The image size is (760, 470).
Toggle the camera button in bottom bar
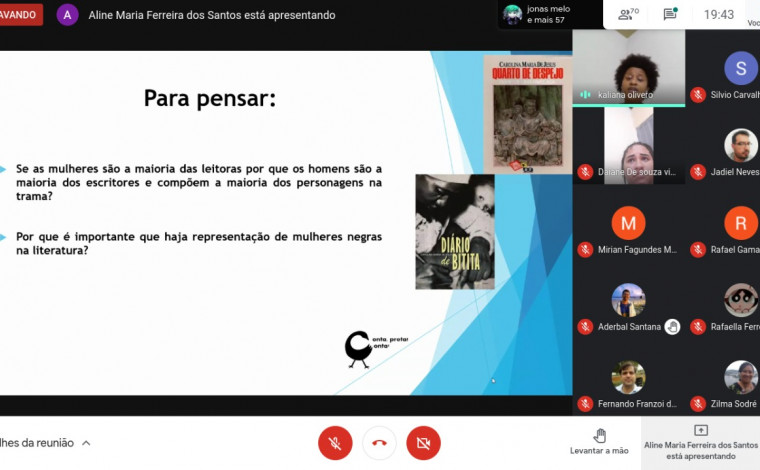(423, 442)
